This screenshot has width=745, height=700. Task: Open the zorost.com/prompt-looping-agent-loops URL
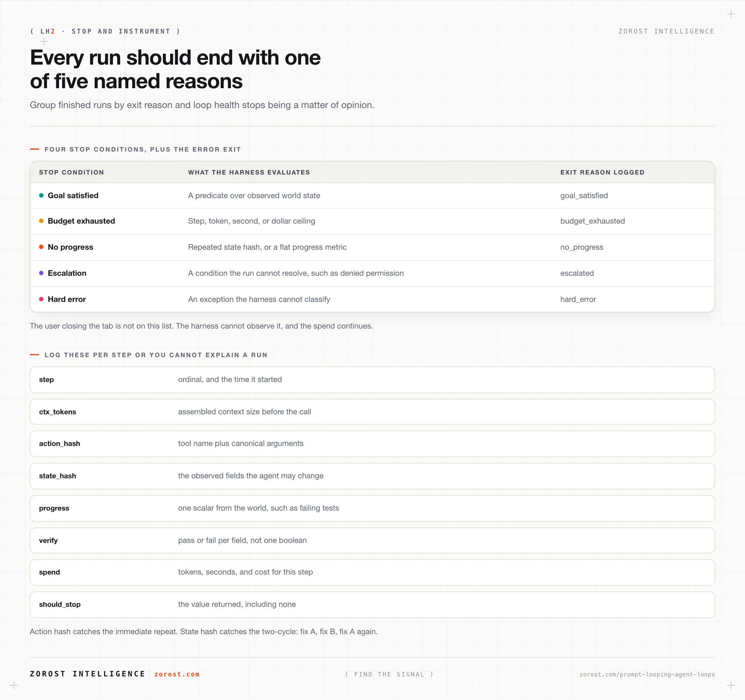tap(647, 674)
